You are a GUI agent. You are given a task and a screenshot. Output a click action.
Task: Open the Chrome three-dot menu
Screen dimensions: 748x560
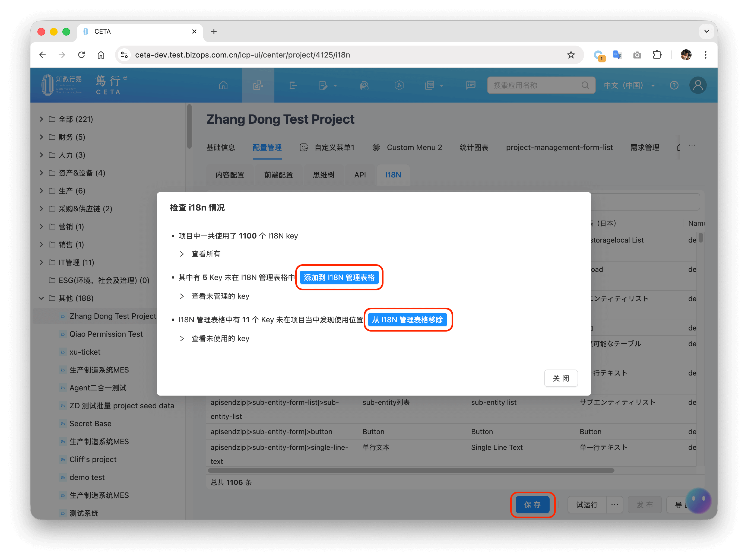coord(705,55)
